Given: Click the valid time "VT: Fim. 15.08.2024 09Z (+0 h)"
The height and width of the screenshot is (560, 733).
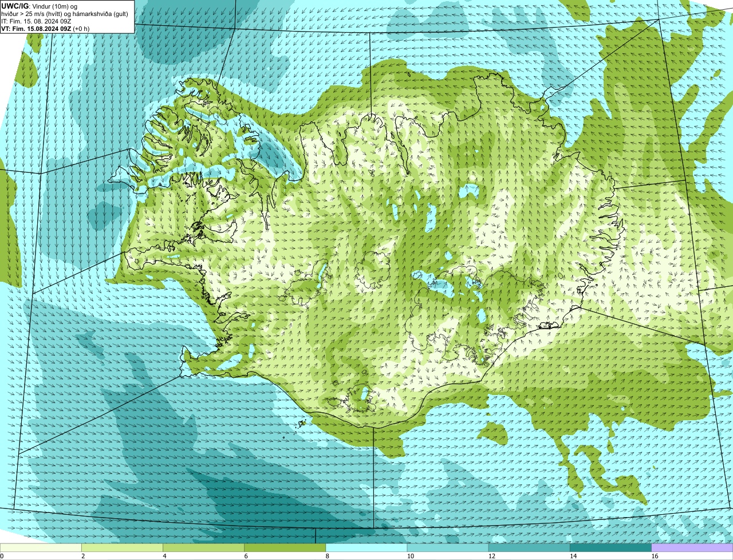Looking at the screenshot, I should tap(45, 28).
